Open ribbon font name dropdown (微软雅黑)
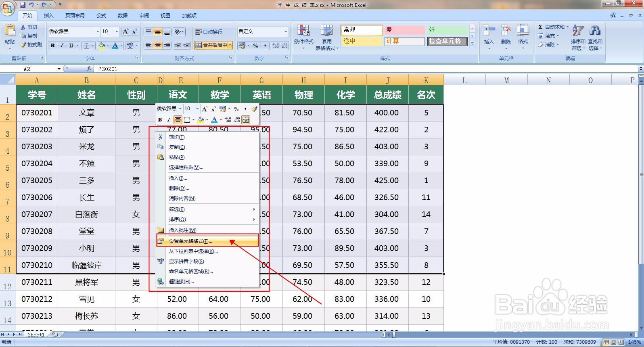The image size is (644, 347). coord(98,31)
